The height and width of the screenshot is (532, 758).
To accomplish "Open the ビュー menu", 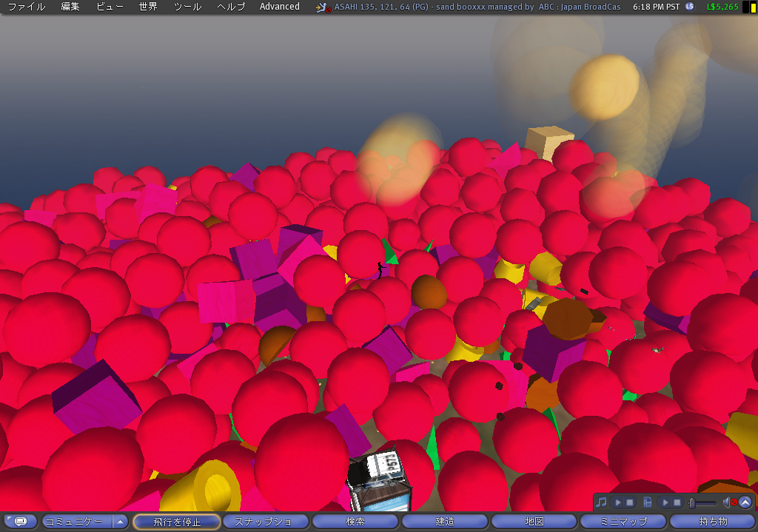I will pyautogui.click(x=110, y=7).
